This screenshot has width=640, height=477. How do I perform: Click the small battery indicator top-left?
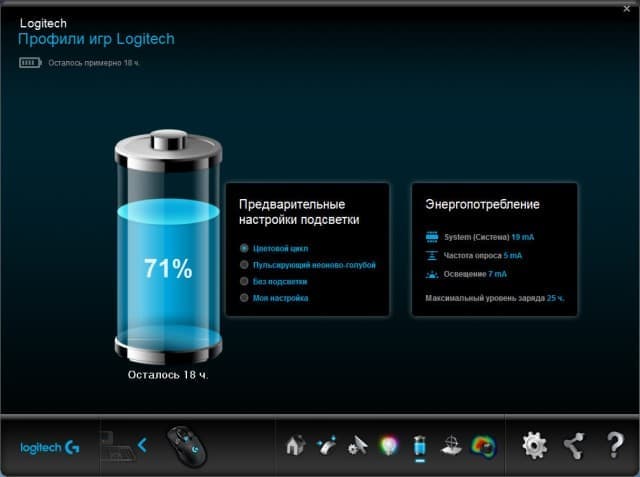pos(30,63)
